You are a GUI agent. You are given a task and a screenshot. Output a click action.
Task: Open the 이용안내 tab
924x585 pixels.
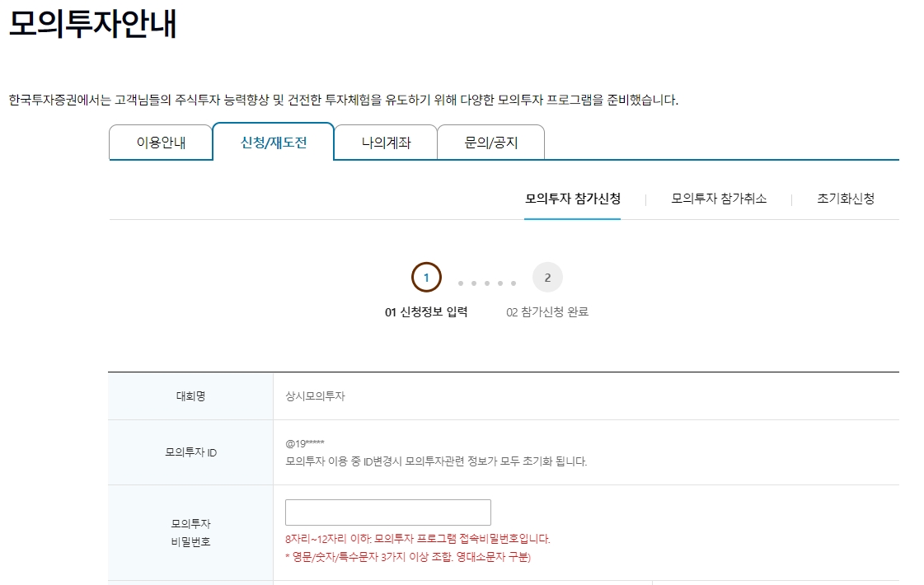(161, 143)
